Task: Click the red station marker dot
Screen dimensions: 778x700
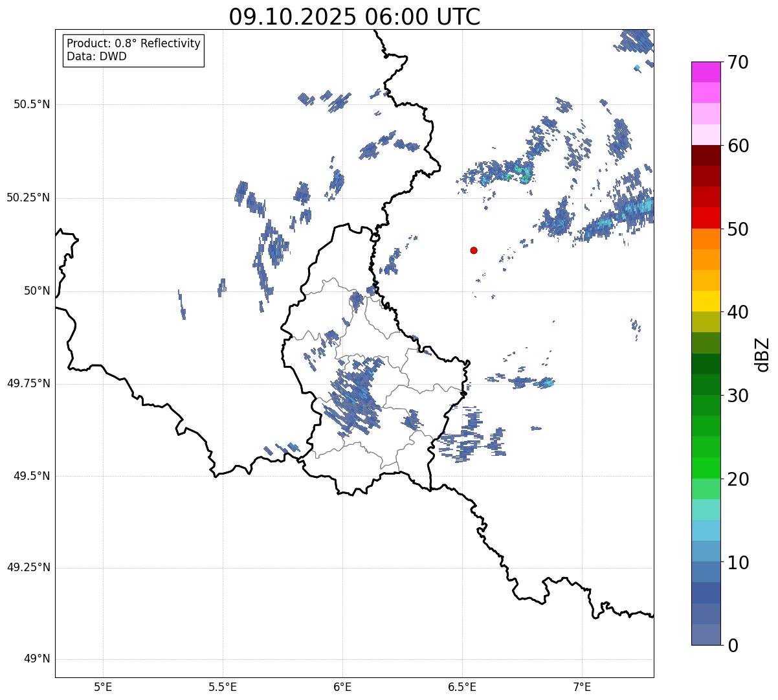Action: (x=474, y=250)
